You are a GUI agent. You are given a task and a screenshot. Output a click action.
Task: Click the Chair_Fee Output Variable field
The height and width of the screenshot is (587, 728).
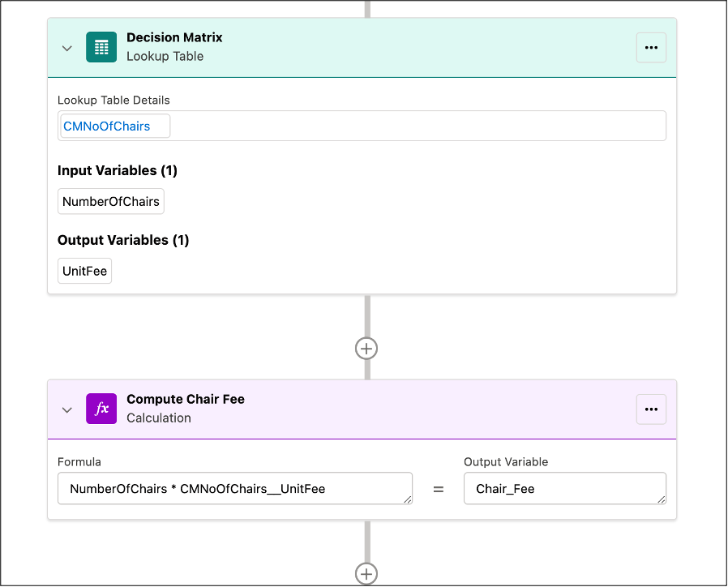click(565, 489)
